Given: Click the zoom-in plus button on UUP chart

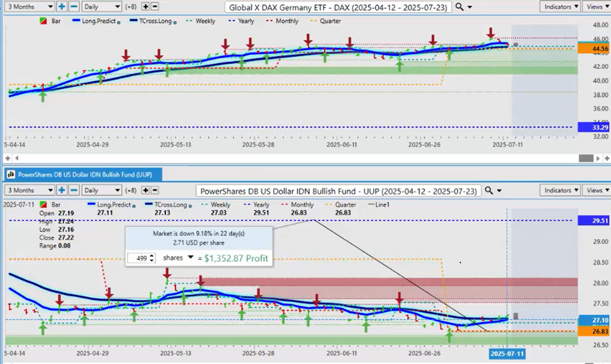Looking at the screenshot, I should (61, 190).
